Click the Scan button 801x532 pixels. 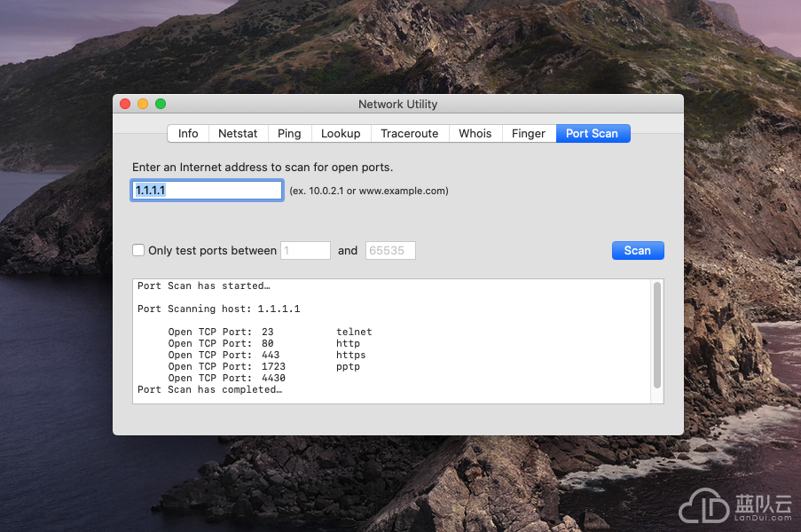638,250
